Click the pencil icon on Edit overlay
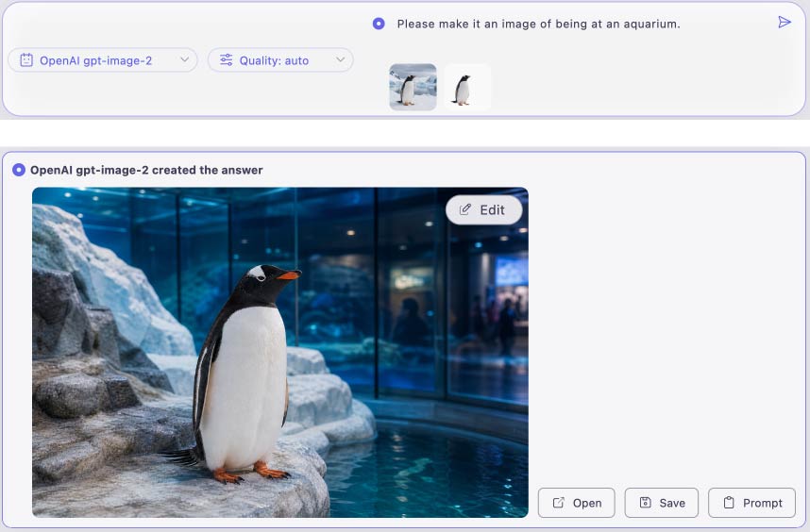This screenshot has height=532, width=810. 464,209
